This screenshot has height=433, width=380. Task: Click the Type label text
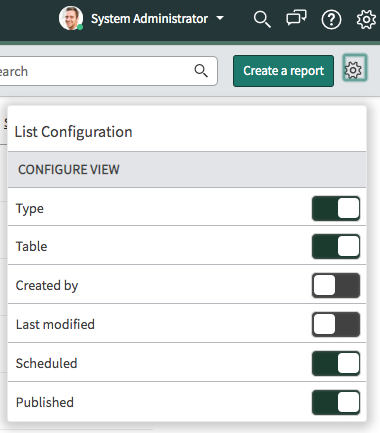[30, 209]
